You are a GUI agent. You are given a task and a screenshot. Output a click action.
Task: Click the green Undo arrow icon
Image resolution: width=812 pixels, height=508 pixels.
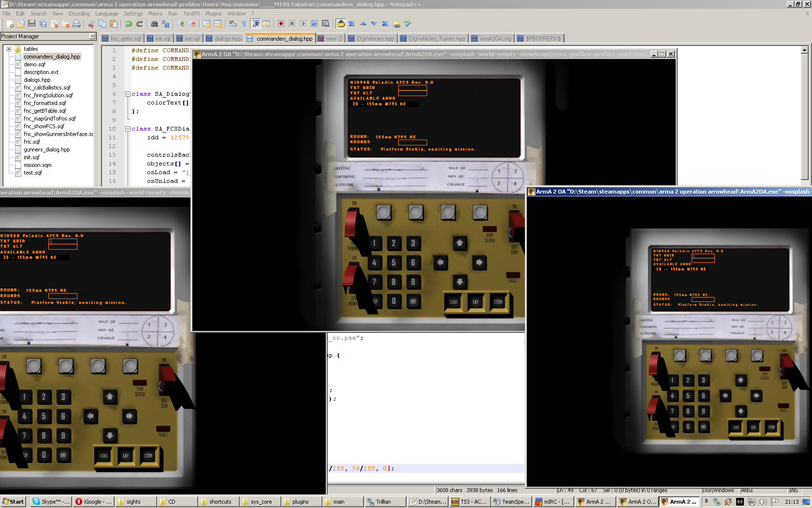[128, 24]
